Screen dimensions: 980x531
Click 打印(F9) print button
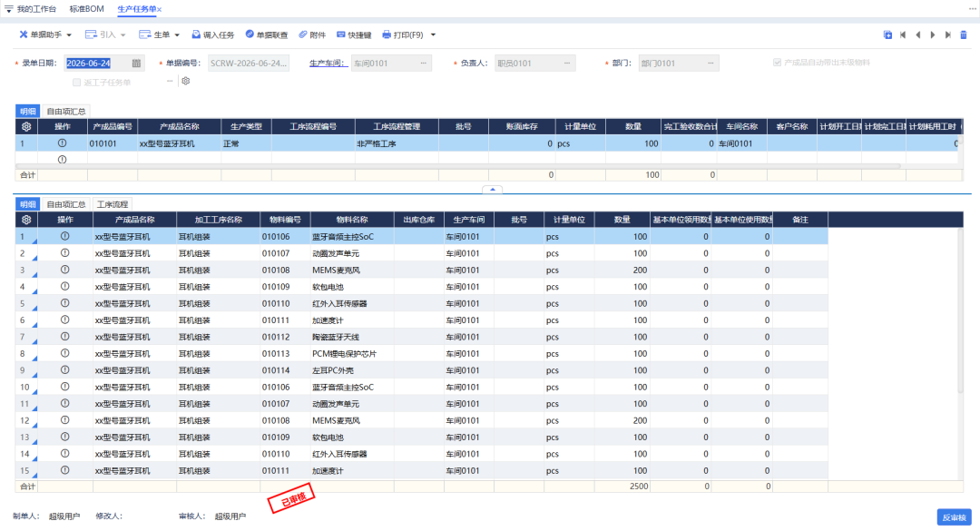pyautogui.click(x=403, y=35)
